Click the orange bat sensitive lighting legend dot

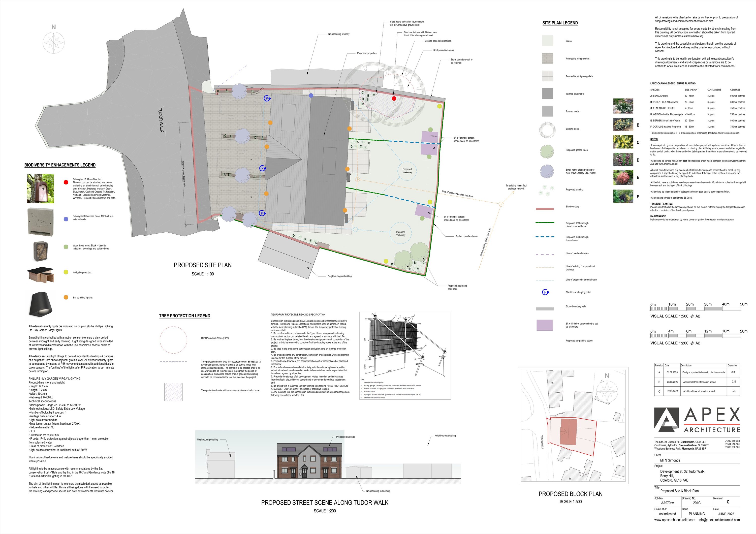click(66, 297)
